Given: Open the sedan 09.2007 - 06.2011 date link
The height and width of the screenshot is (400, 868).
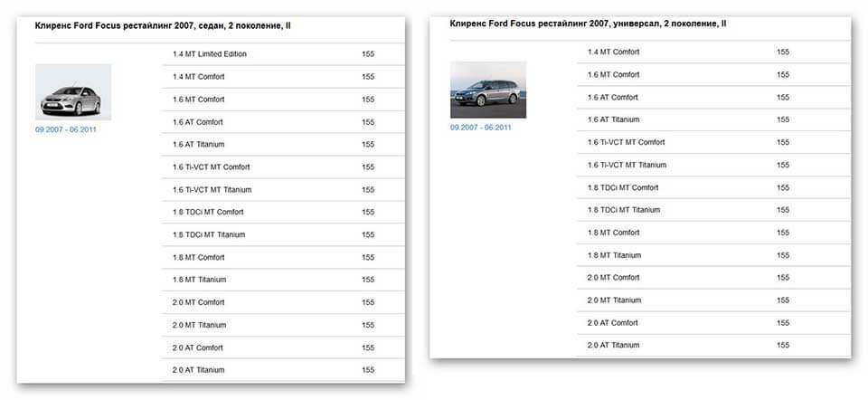Looking at the screenshot, I should tap(66, 129).
